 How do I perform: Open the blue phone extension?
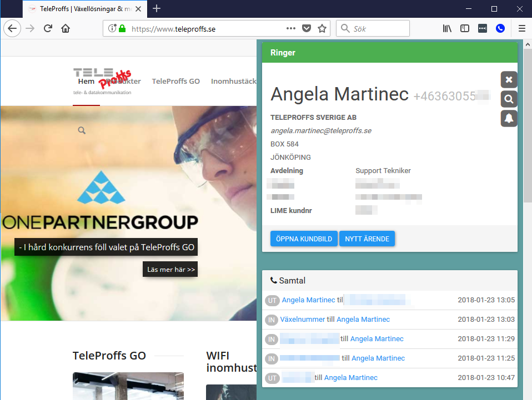(500, 28)
